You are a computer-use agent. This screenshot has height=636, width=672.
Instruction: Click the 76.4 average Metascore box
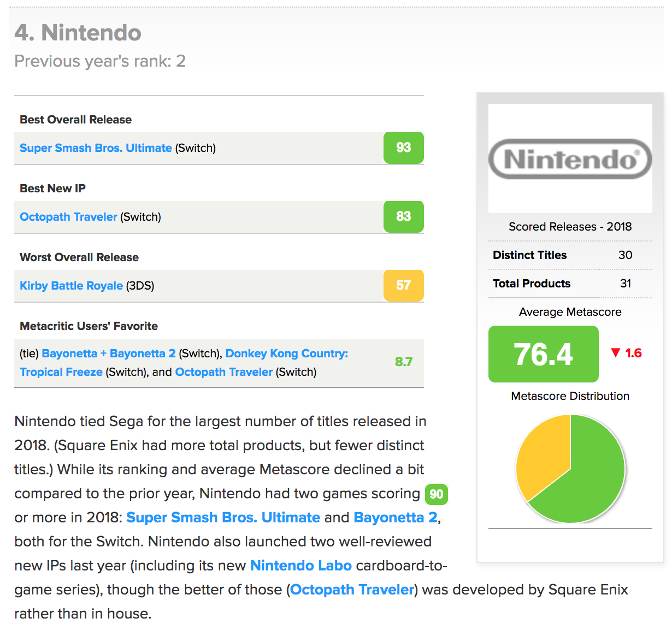[543, 354]
